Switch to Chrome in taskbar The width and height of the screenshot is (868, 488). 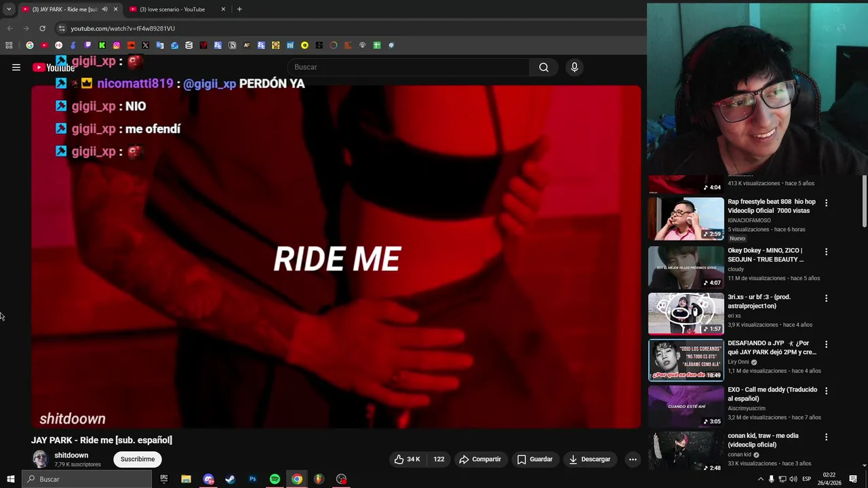coord(297,479)
